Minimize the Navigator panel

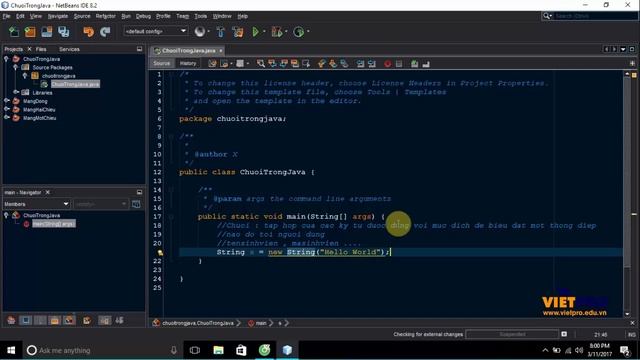(x=140, y=192)
